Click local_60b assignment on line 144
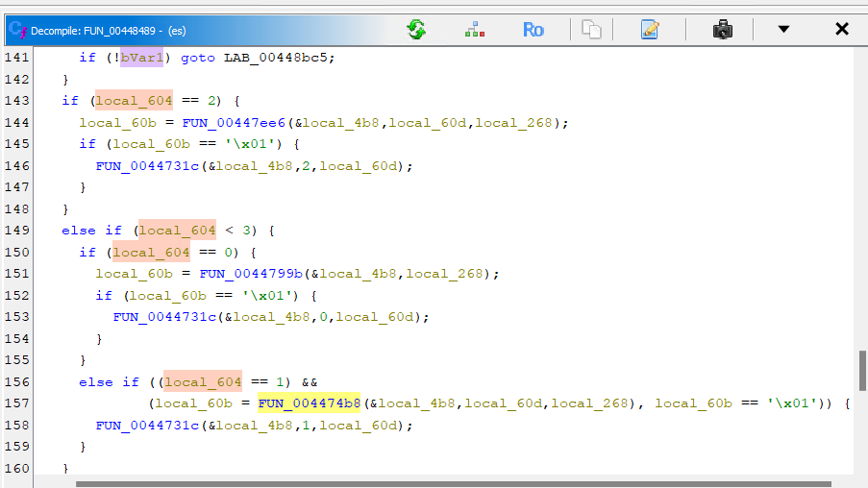Screen dimensions: 868x488 coord(118,123)
